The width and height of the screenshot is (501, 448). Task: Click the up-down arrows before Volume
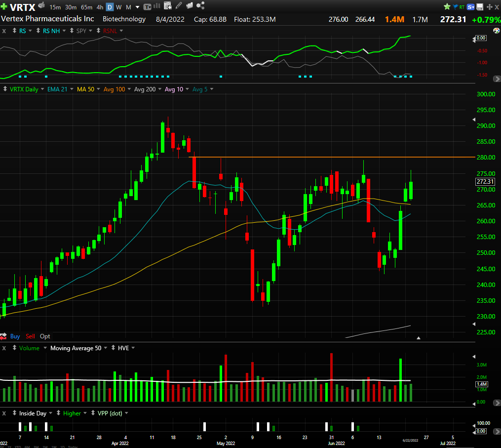click(14, 348)
